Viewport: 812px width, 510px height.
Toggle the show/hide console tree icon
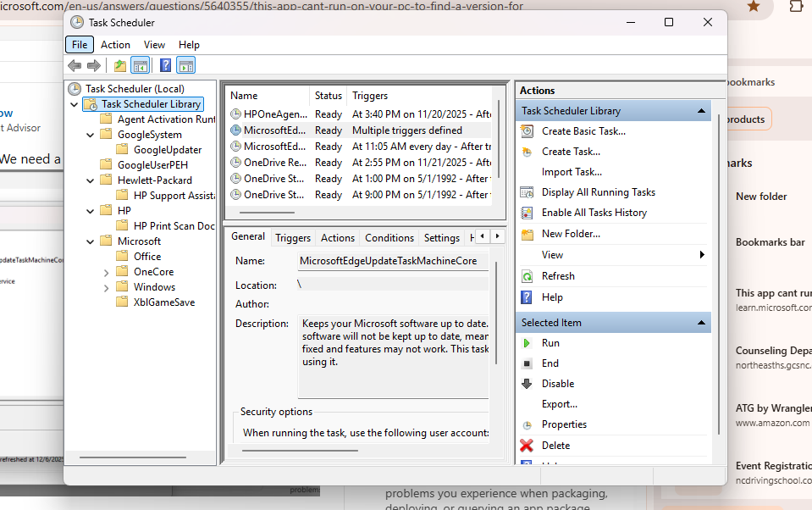[x=141, y=66]
